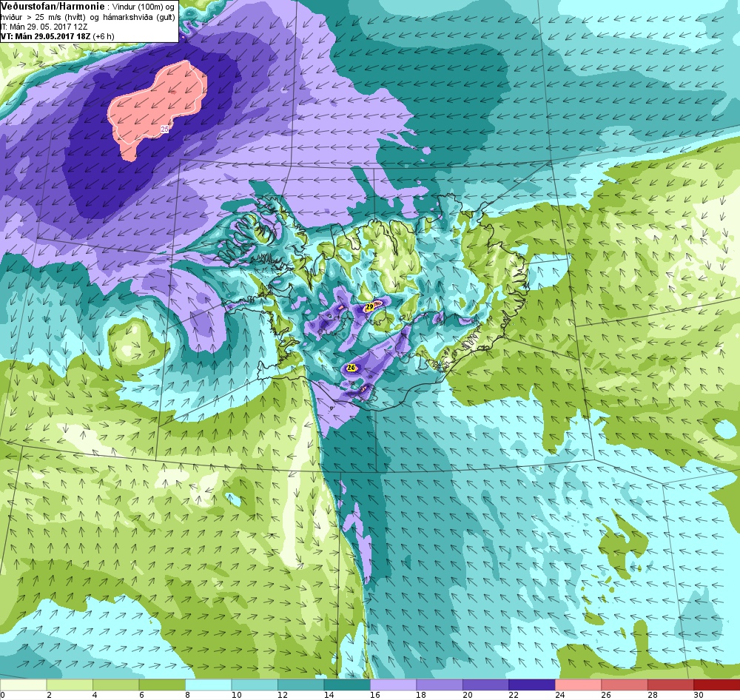Select the dark red above-30 m/s legend swatch
The height and width of the screenshot is (700, 740).
click(717, 685)
